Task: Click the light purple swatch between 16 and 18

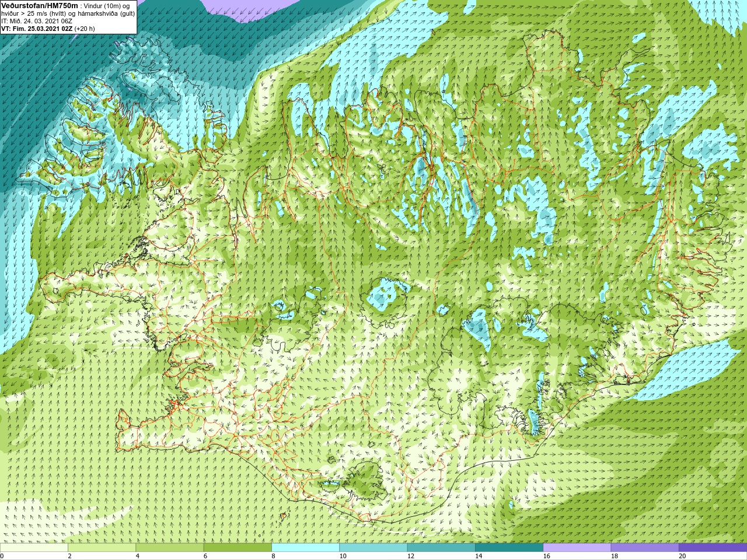Action: tap(577, 548)
